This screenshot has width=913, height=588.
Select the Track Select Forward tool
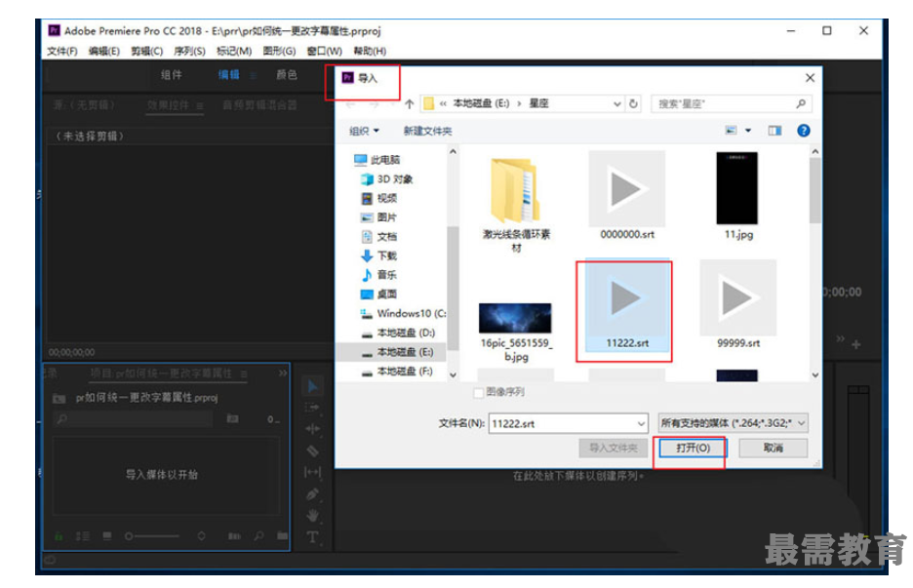click(312, 408)
